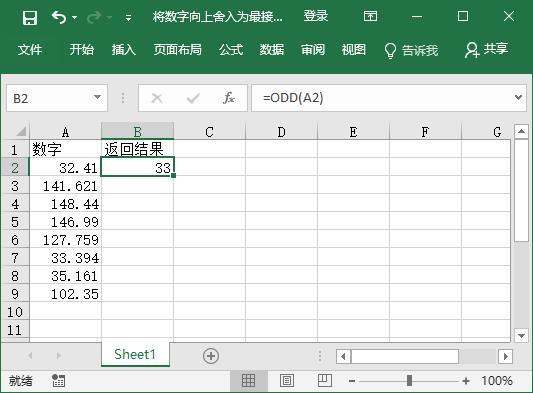
Task: Switch to Page Break Preview
Action: [325, 380]
